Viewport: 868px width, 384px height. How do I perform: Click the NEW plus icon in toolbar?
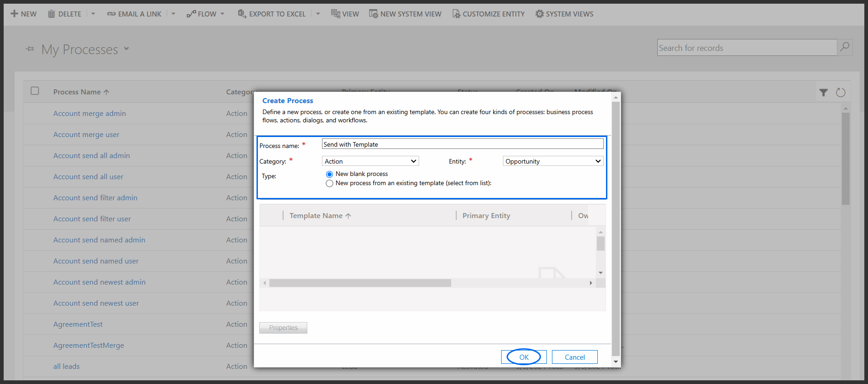point(14,14)
